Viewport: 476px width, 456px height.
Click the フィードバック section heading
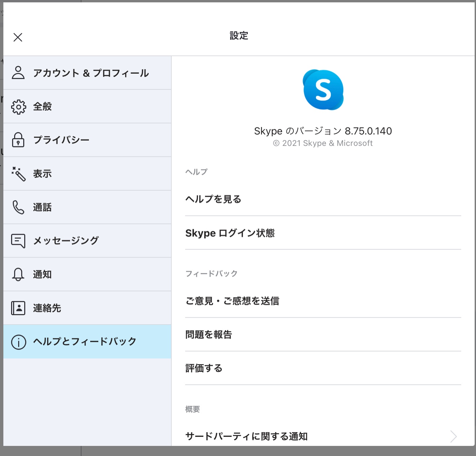pyautogui.click(x=211, y=273)
